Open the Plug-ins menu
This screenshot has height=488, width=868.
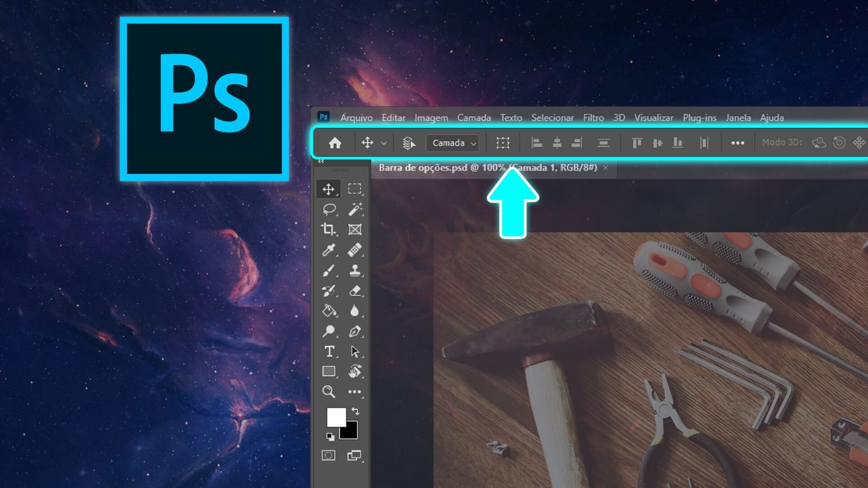click(700, 117)
